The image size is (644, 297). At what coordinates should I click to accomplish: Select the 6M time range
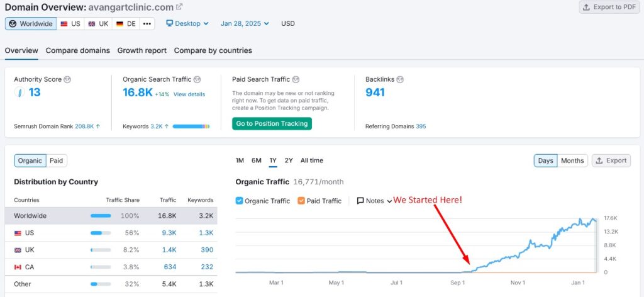point(257,160)
